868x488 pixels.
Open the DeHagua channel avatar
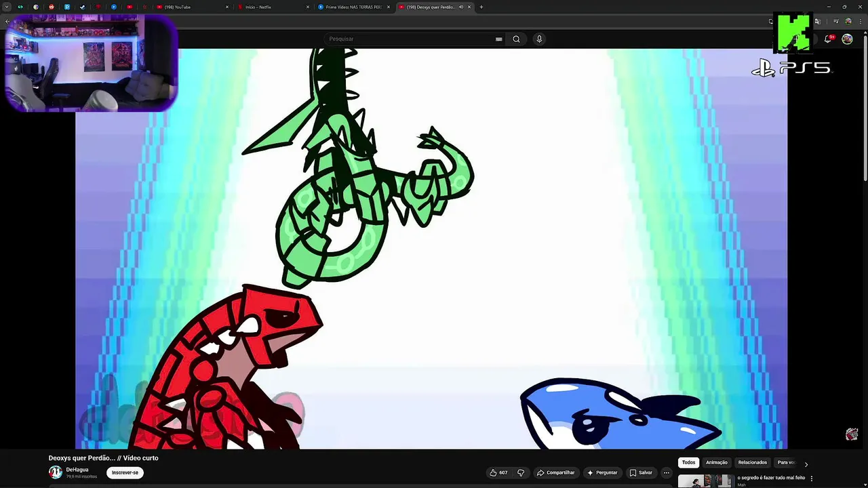[56, 472]
